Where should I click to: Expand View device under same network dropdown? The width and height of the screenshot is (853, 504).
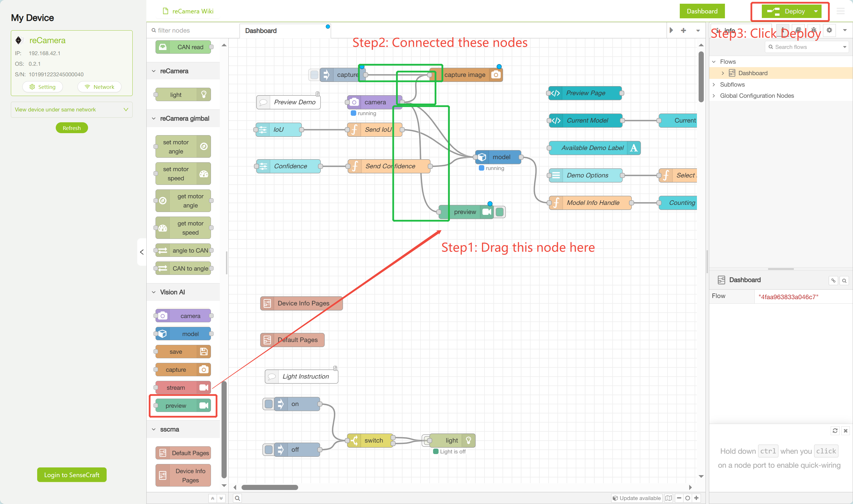click(x=72, y=109)
